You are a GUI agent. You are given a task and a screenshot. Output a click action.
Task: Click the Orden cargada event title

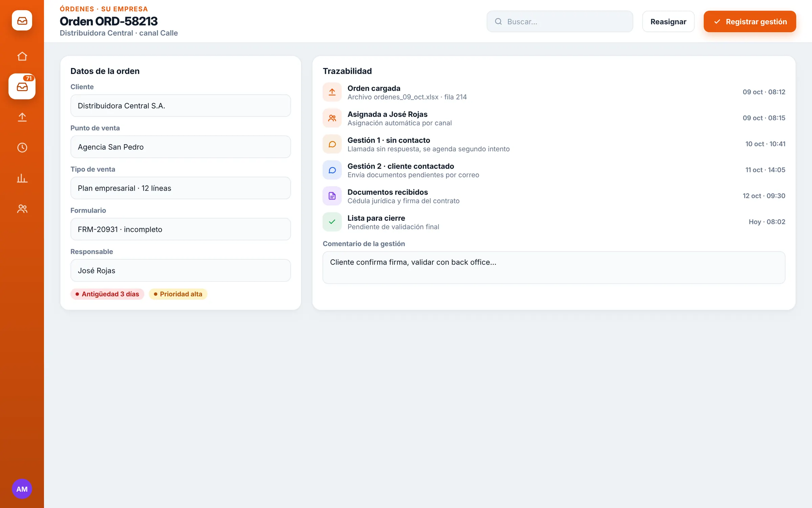point(374,88)
